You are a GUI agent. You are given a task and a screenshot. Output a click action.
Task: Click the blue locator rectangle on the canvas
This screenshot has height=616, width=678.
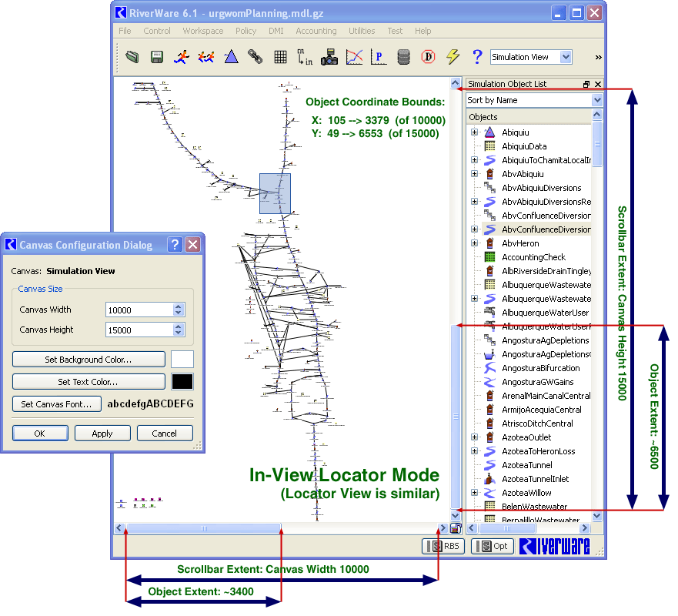coord(275,193)
